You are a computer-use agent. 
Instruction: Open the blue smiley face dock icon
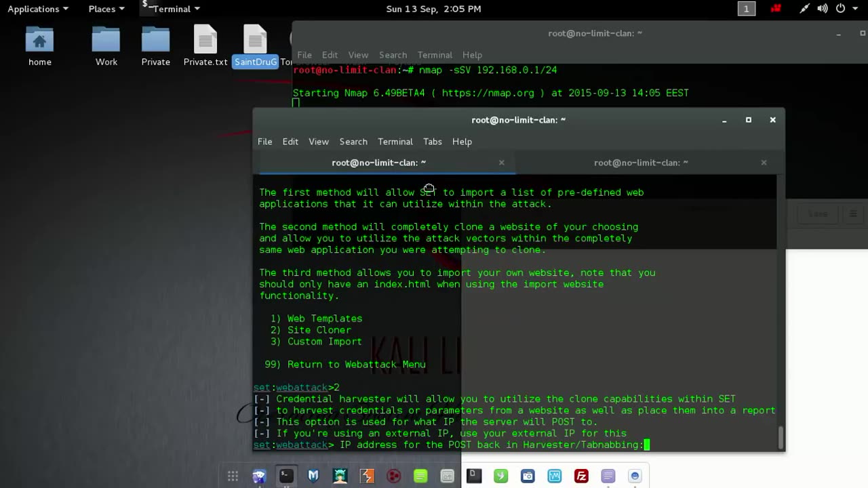coord(635,476)
